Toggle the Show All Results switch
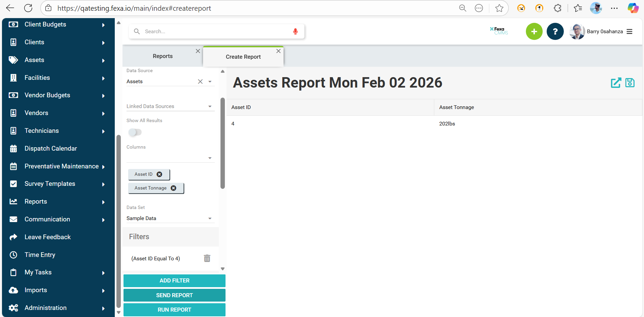 [135, 132]
